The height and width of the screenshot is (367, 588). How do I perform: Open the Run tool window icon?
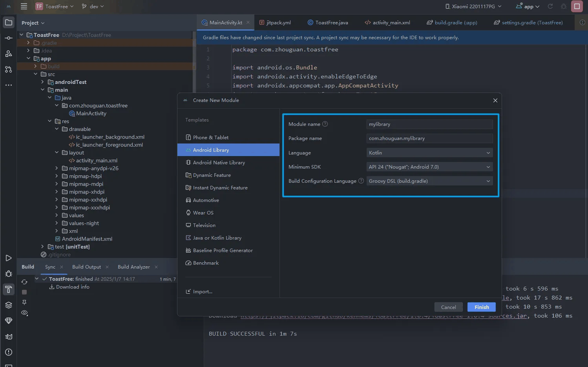point(9,258)
